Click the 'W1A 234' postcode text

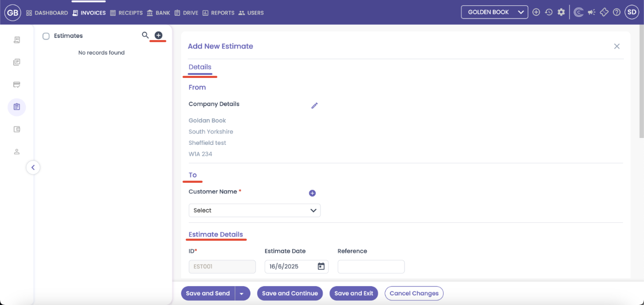point(200,154)
